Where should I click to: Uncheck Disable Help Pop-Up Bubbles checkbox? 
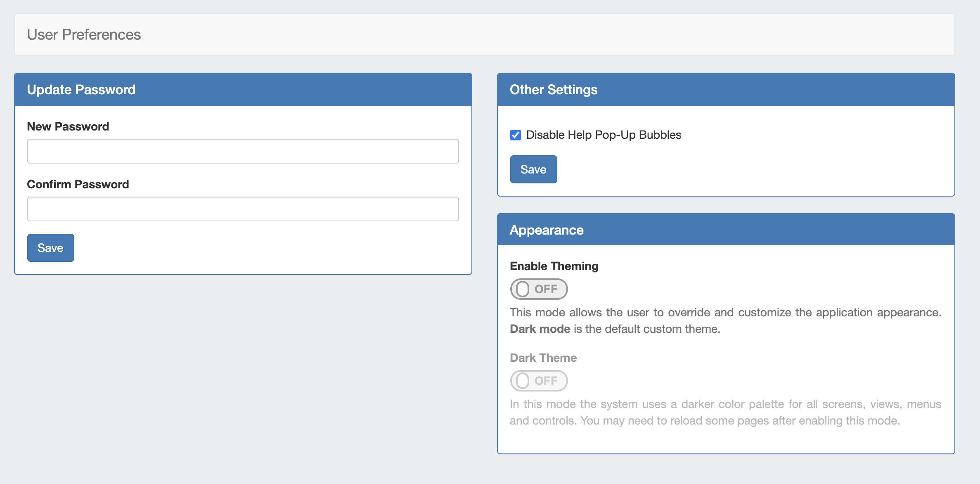coord(516,135)
